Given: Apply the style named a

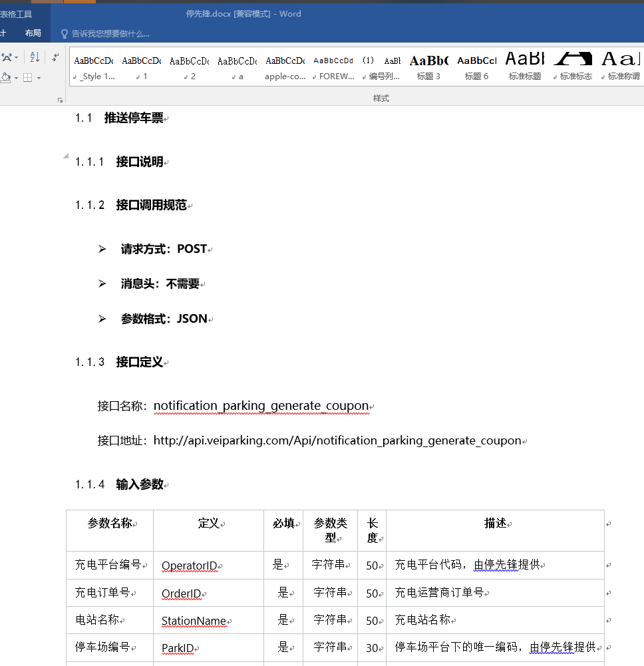Looking at the screenshot, I should pos(238,68).
